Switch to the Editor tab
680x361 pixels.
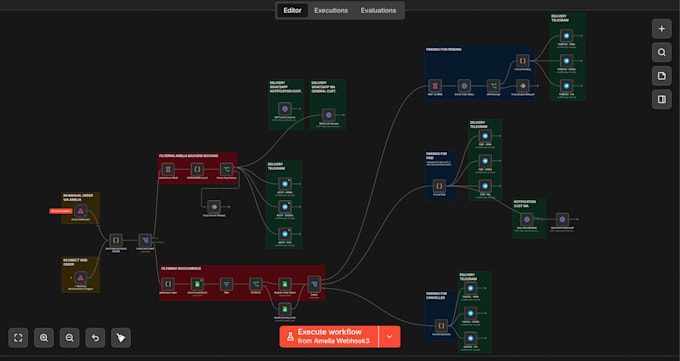click(x=292, y=10)
